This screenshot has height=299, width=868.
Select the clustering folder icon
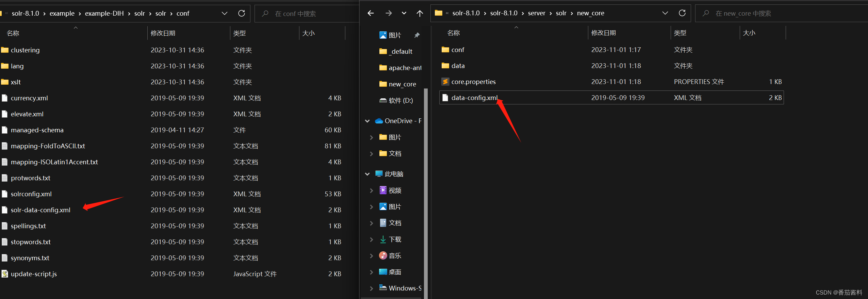tap(5, 50)
